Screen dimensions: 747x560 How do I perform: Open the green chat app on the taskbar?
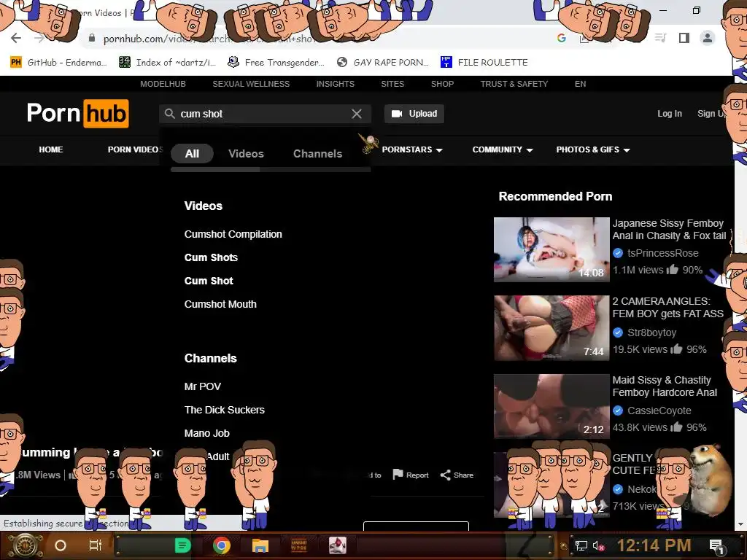coord(182,545)
